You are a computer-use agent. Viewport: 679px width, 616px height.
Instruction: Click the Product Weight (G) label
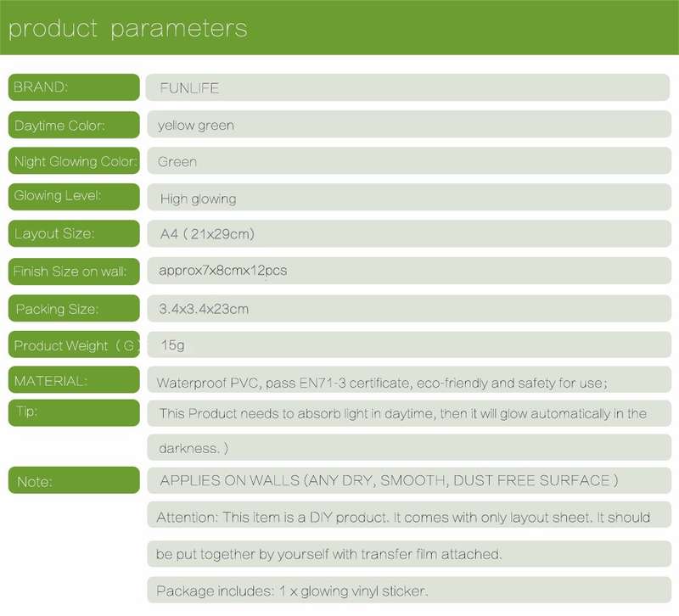(74, 344)
